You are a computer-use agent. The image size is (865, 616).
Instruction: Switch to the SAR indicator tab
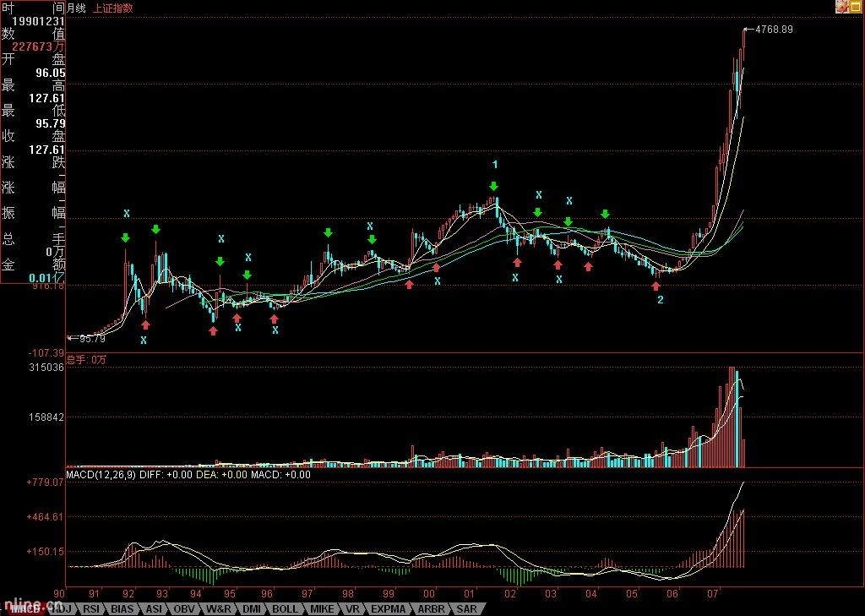pyautogui.click(x=466, y=609)
